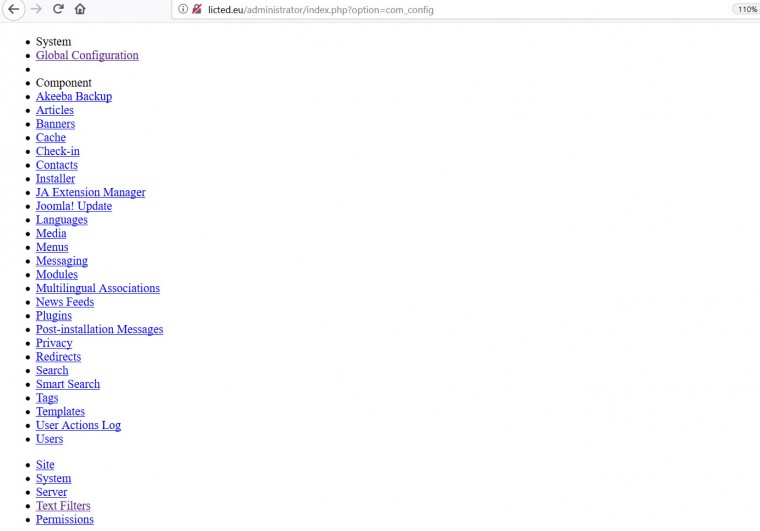Select the Check-in link
This screenshot has width=760, height=531.
[x=58, y=151]
